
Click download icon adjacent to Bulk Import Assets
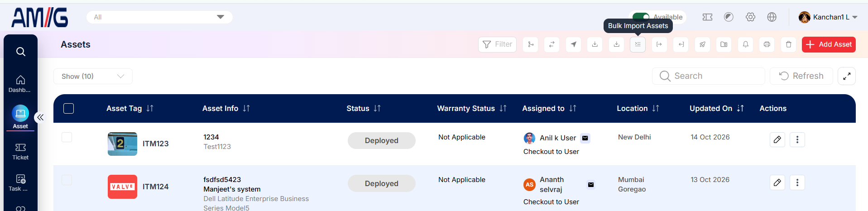point(616,44)
